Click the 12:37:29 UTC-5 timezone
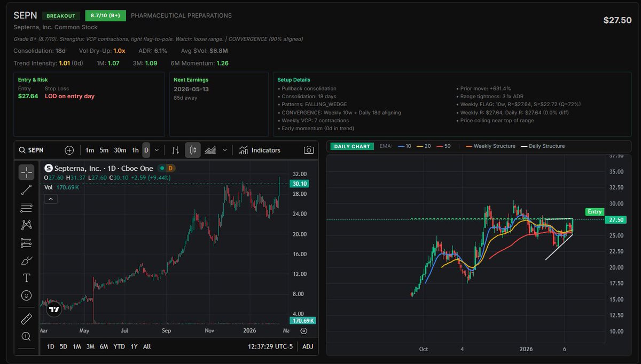This screenshot has height=364, width=641. click(269, 346)
